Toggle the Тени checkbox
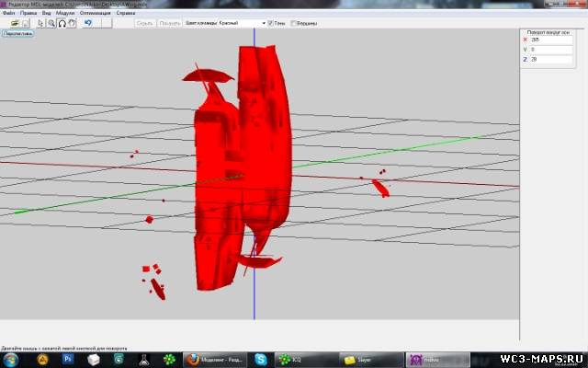The height and width of the screenshot is (368, 588). 271,23
